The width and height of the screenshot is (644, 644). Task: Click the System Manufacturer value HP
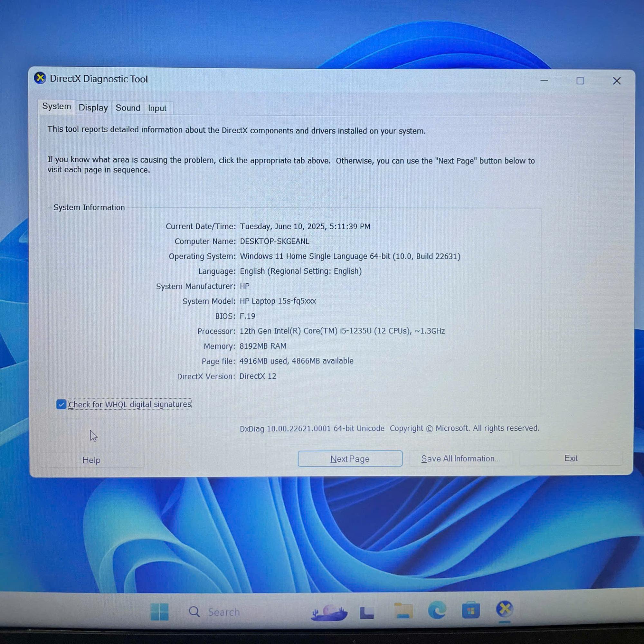click(x=245, y=286)
